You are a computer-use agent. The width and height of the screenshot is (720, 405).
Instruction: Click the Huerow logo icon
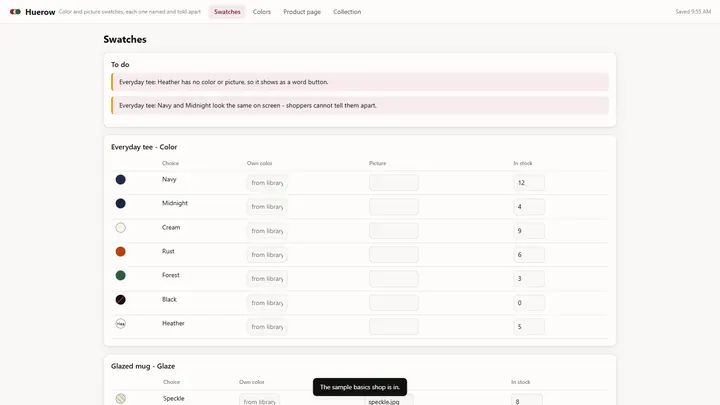click(x=15, y=11)
